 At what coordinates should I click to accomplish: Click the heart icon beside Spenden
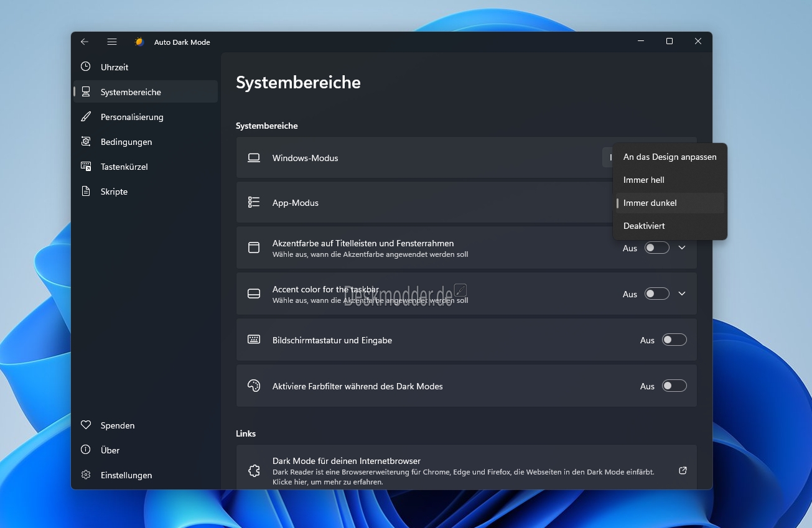click(86, 425)
